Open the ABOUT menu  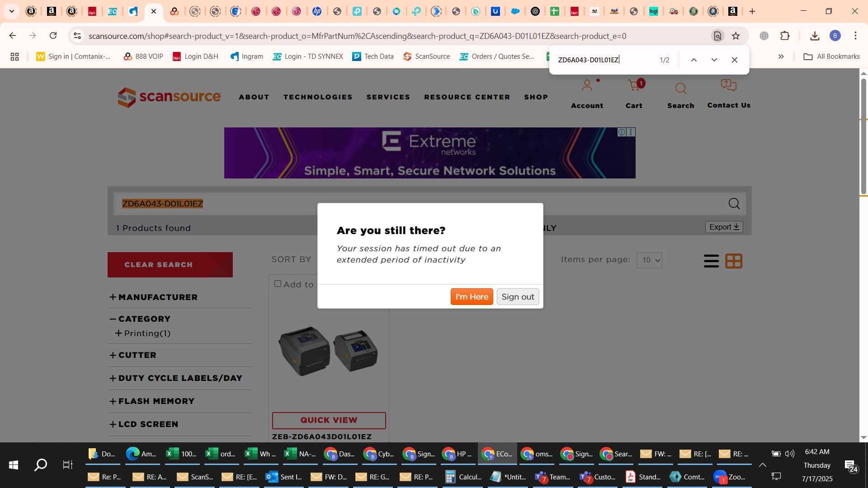coord(254,97)
